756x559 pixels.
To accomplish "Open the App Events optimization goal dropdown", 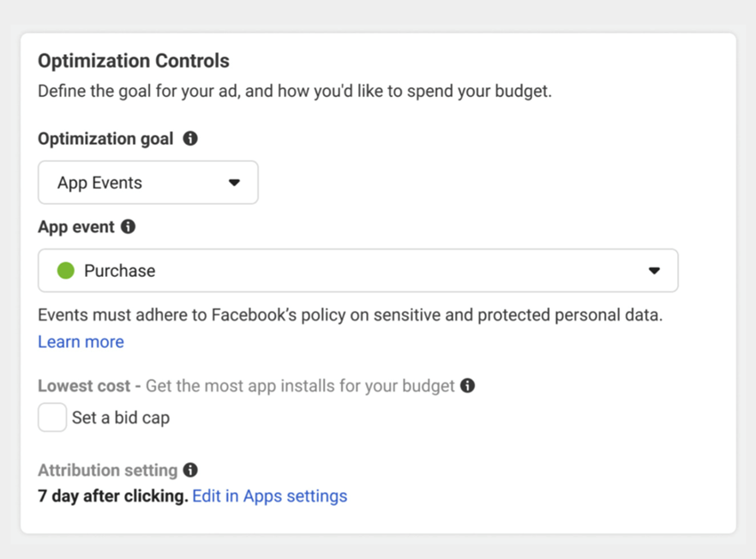I will pos(148,183).
